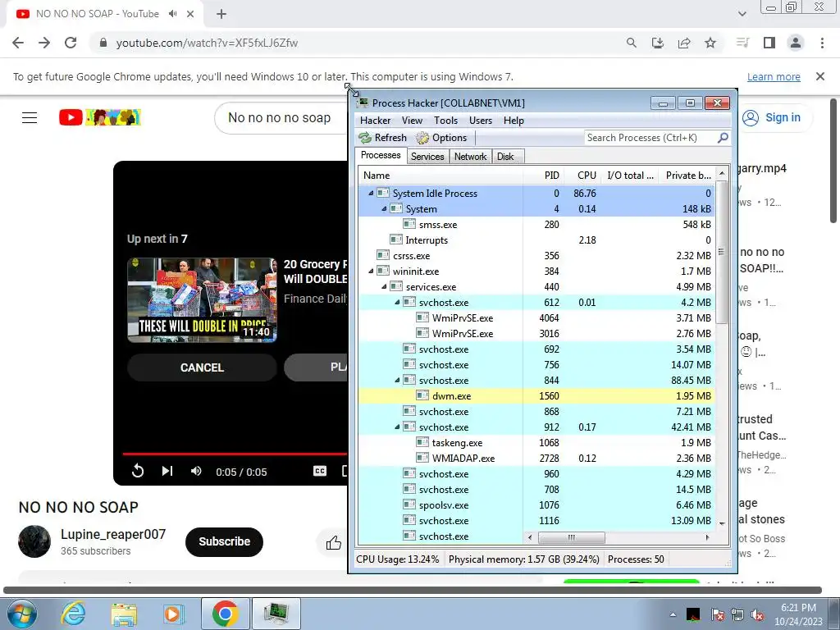Open the Tools menu
This screenshot has width=840, height=630.
pyautogui.click(x=445, y=121)
